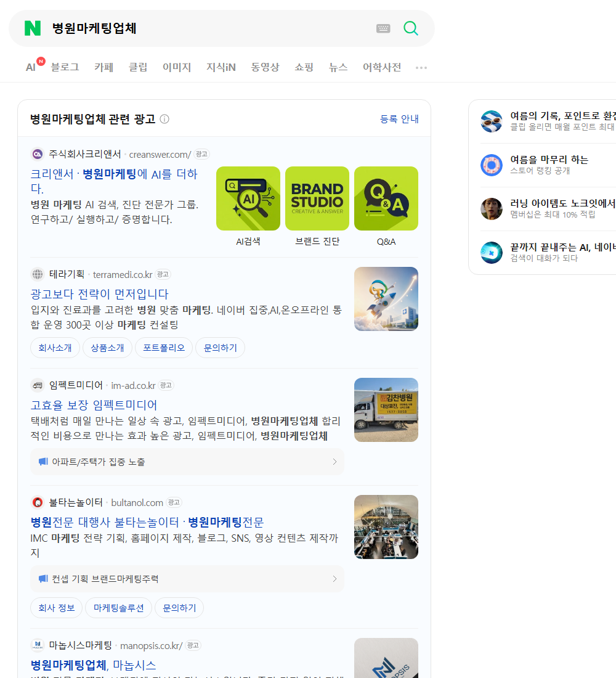Screen dimensions: 616x678
Task: Click the terramedi.co.kr URL
Action: pos(123,274)
